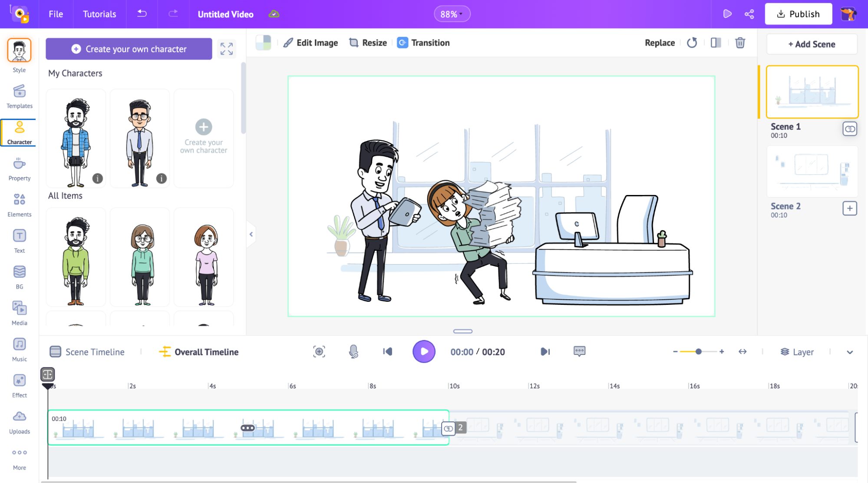
Task: Click the transition marker between timeline scenes
Action: (x=448, y=429)
